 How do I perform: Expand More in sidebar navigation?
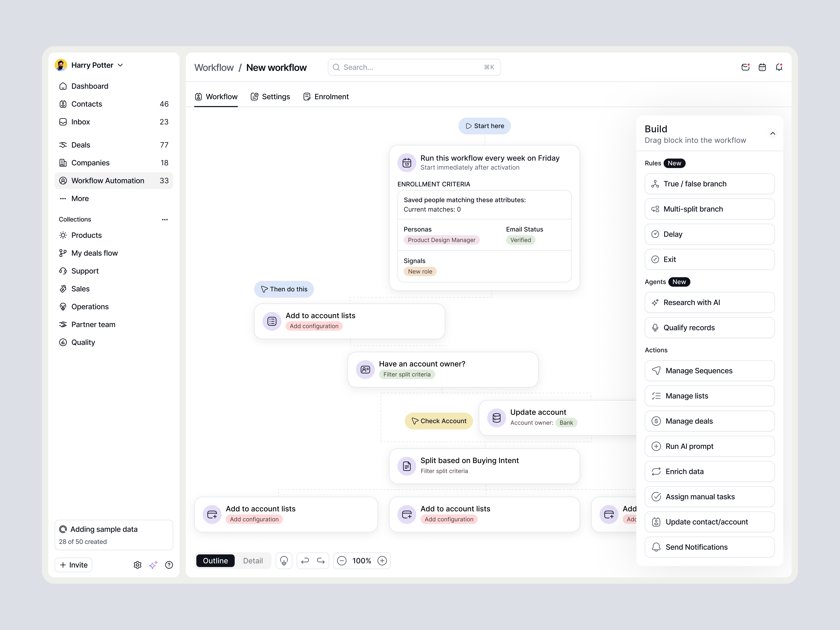pyautogui.click(x=114, y=199)
